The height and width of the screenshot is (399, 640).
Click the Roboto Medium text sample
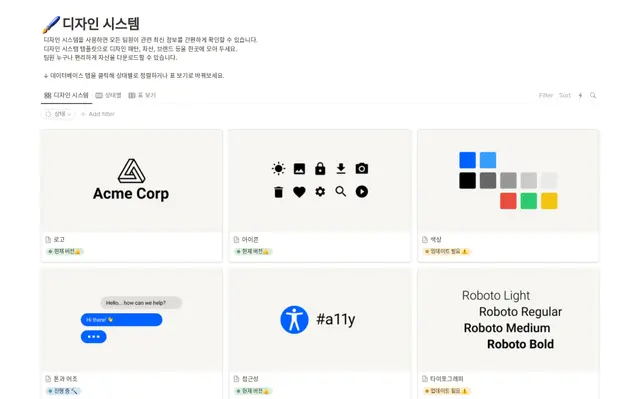click(x=507, y=328)
